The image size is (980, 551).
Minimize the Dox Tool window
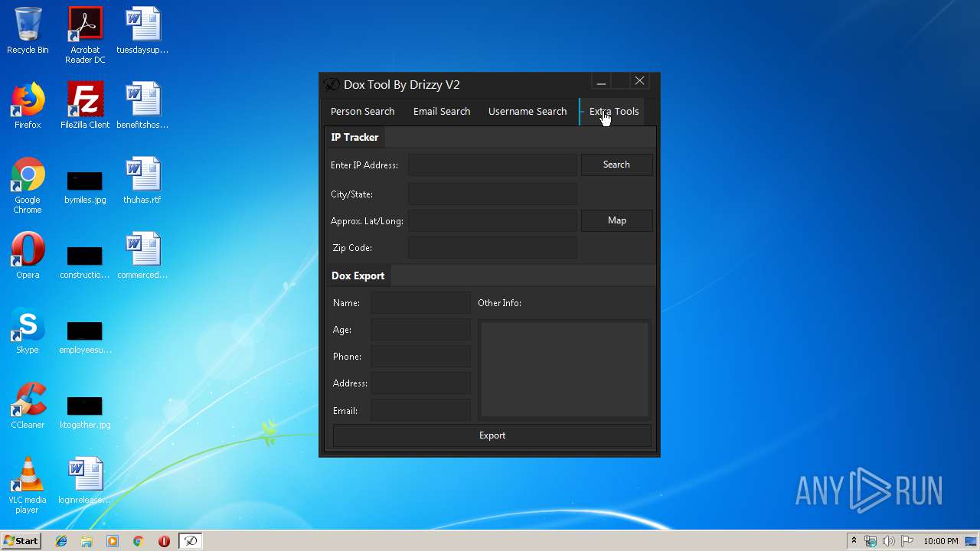[601, 81]
